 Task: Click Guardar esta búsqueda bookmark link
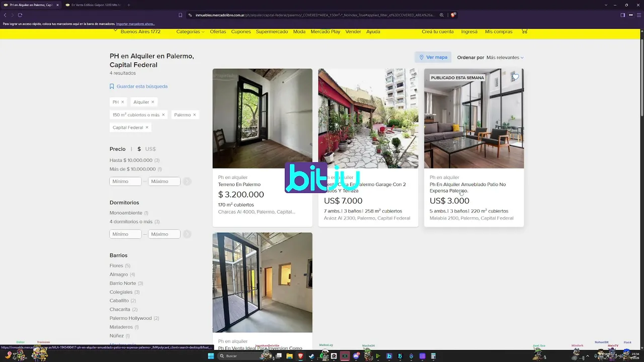(138, 86)
